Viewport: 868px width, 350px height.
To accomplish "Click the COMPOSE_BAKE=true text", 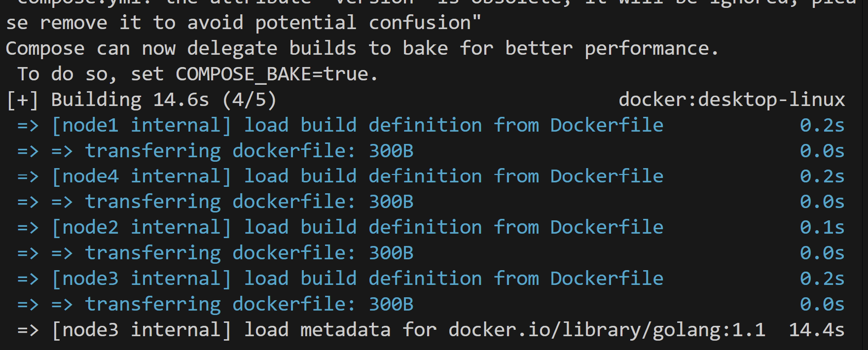I will coord(276,74).
